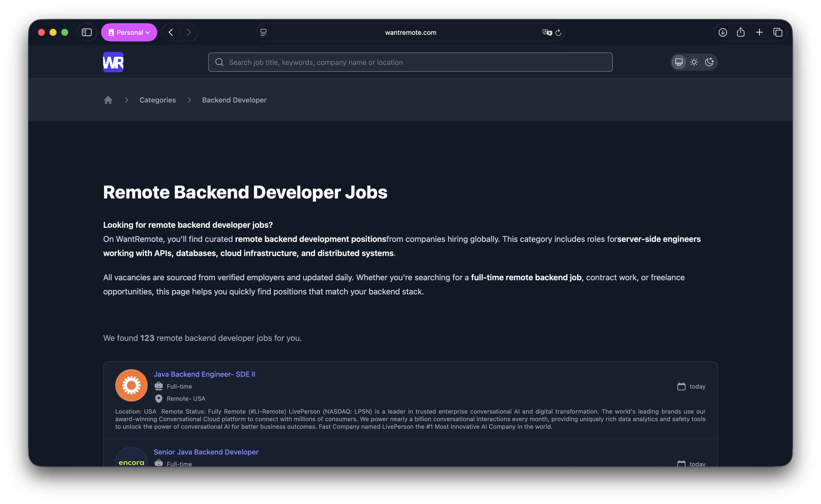821x504 pixels.
Task: Open Categories breadcrumb link
Action: [x=157, y=100]
